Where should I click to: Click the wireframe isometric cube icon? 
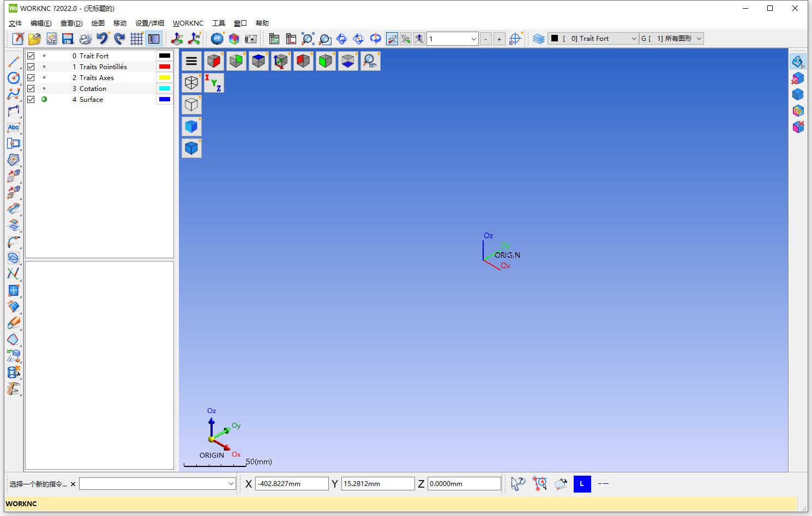(x=191, y=83)
